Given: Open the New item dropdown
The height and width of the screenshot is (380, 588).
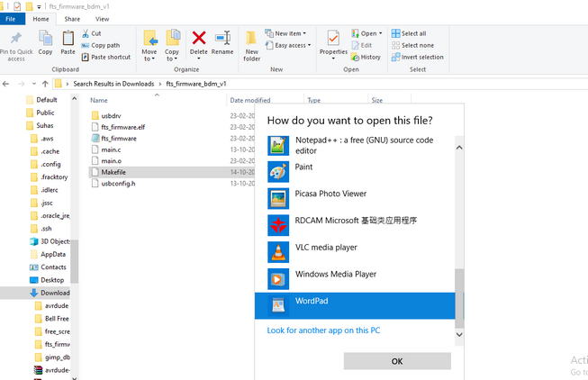Looking at the screenshot, I should [x=285, y=33].
